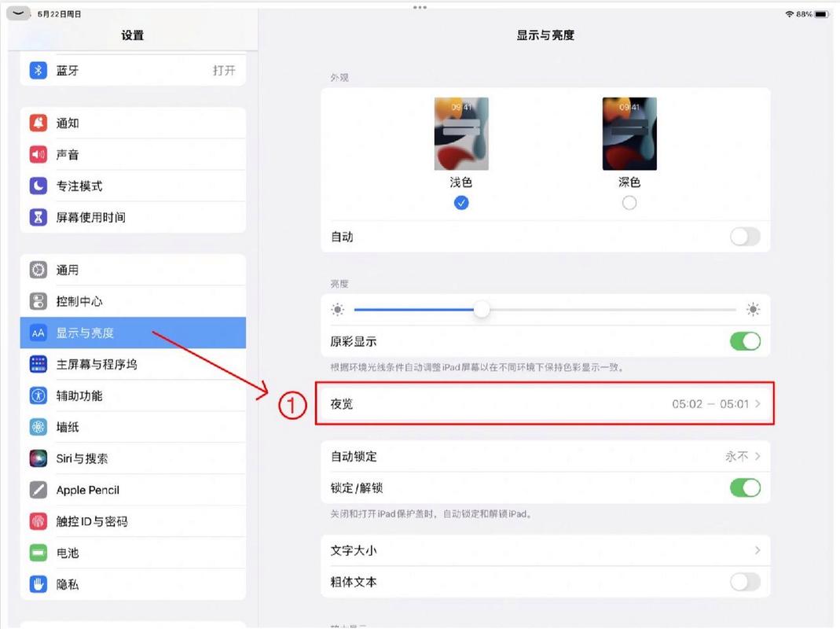Viewport: 840px width, 629px height.
Task: Turn off the 原彩显示 True Tone switch
Action: (x=745, y=341)
